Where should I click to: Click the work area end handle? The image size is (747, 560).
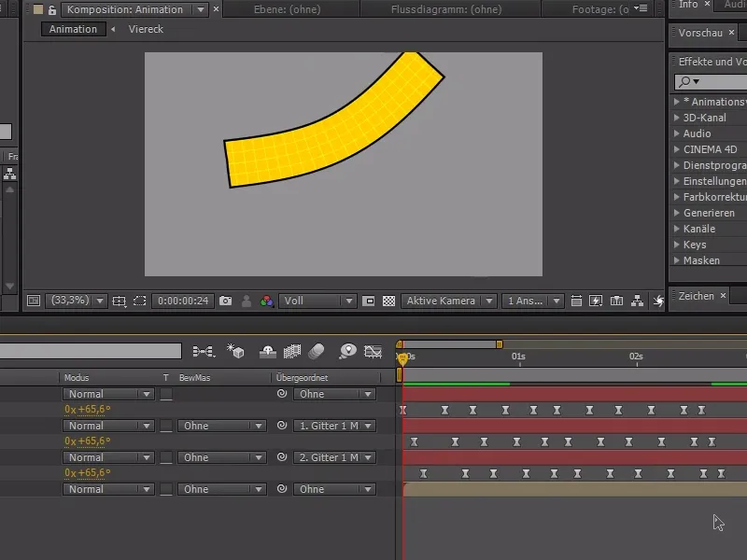click(500, 344)
